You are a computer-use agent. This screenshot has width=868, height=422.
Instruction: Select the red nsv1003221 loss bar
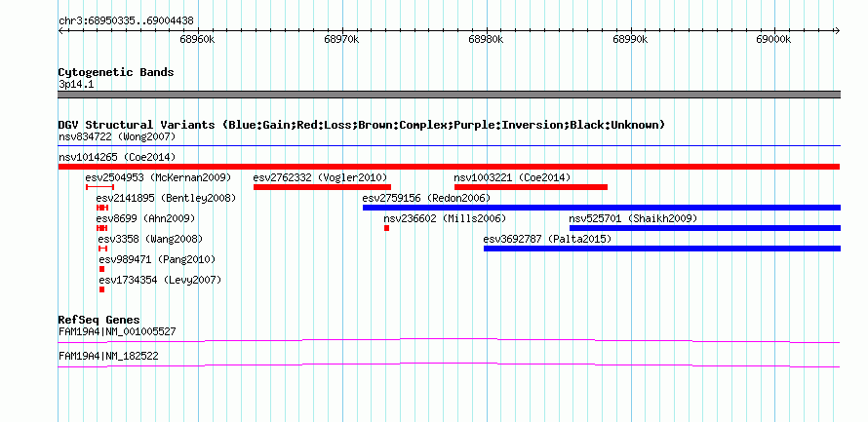tap(531, 187)
